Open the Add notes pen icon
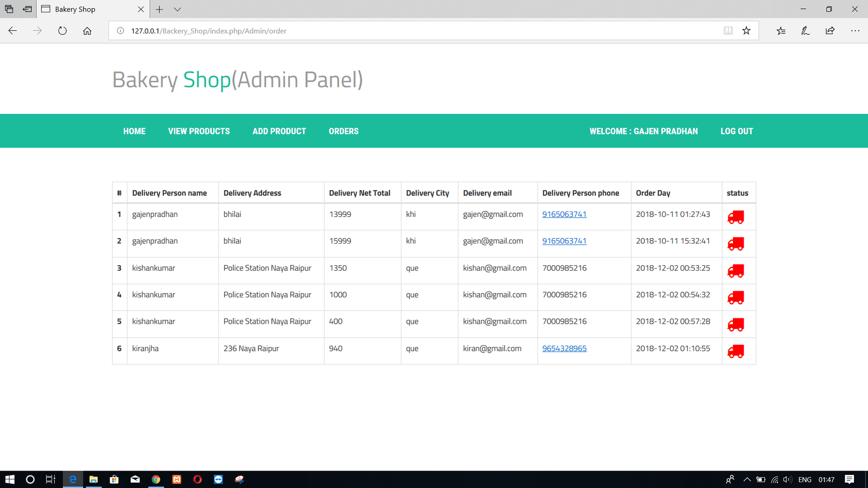 coord(805,31)
